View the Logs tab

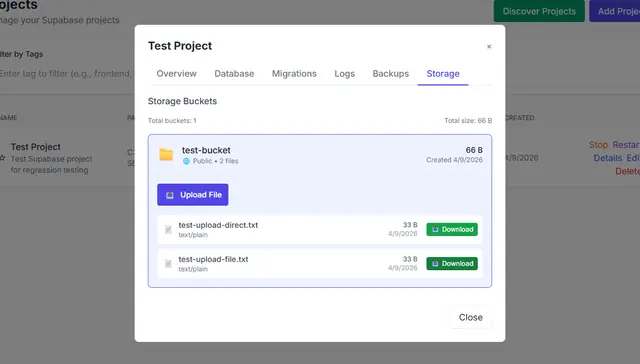point(344,74)
